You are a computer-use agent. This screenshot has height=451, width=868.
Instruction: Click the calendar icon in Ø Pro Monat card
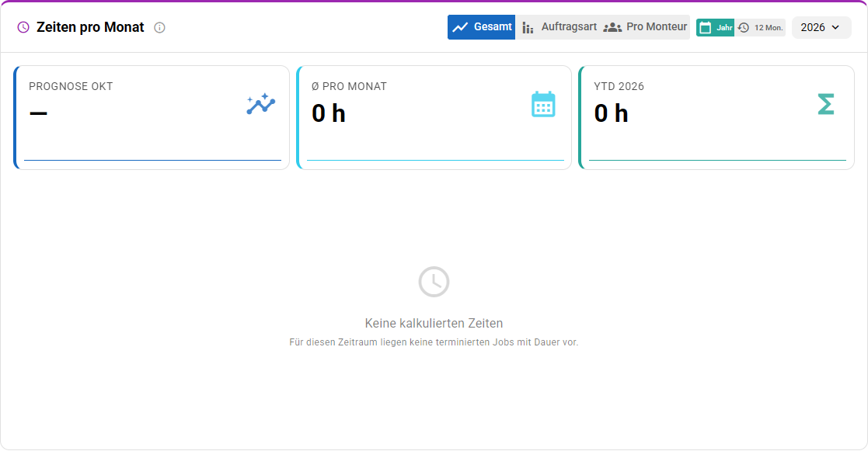tap(543, 104)
